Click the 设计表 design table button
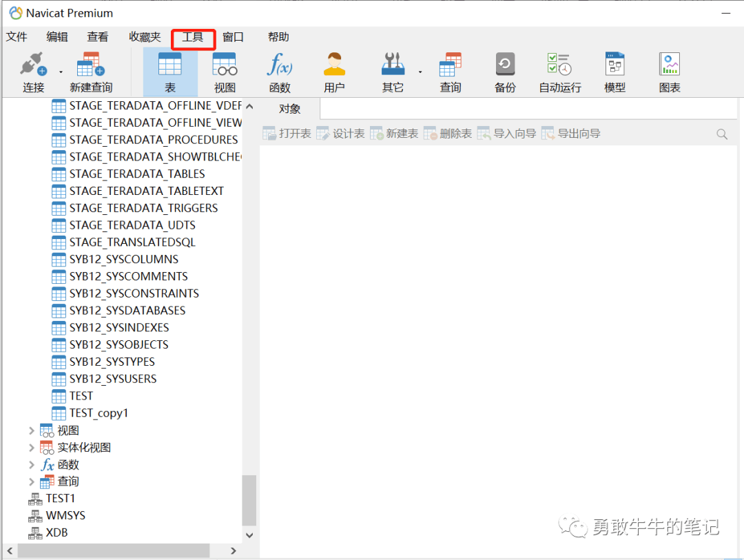This screenshot has height=560, width=744. click(x=341, y=134)
